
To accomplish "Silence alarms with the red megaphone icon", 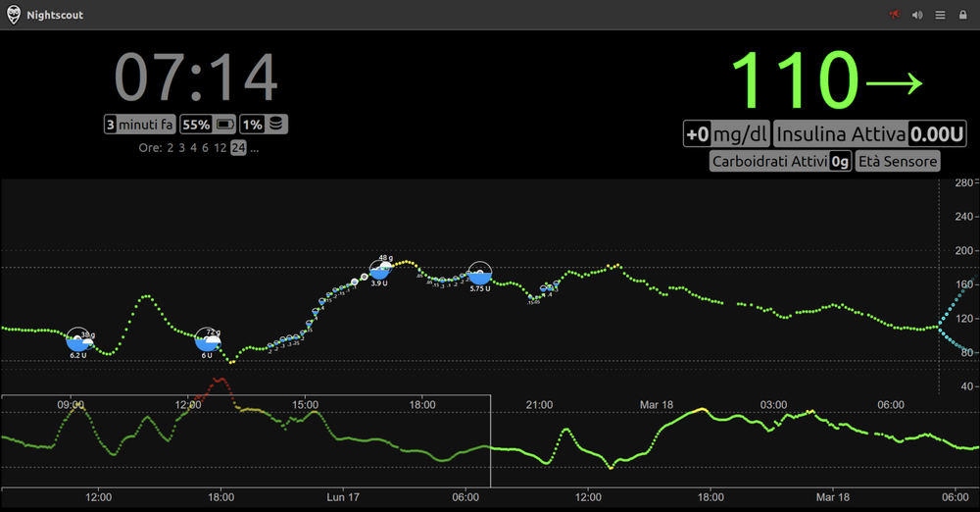I will pyautogui.click(x=895, y=15).
